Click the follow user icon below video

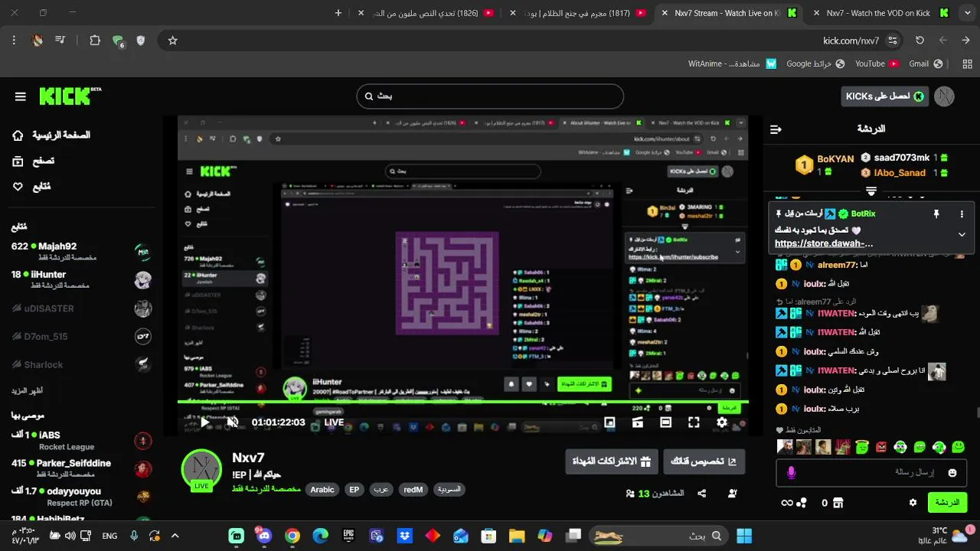pyautogui.click(x=733, y=494)
